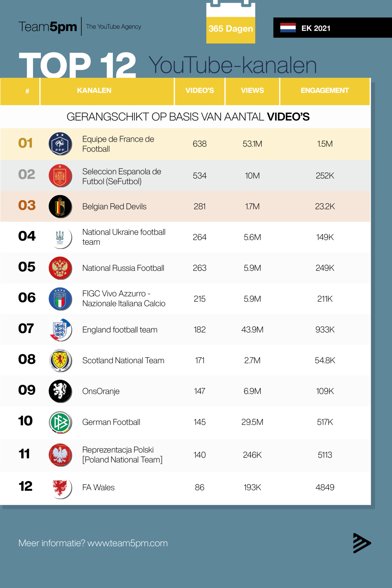The height and width of the screenshot is (588, 392).
Task: Select the Italia FIGC blue shield
Action: tap(60, 299)
